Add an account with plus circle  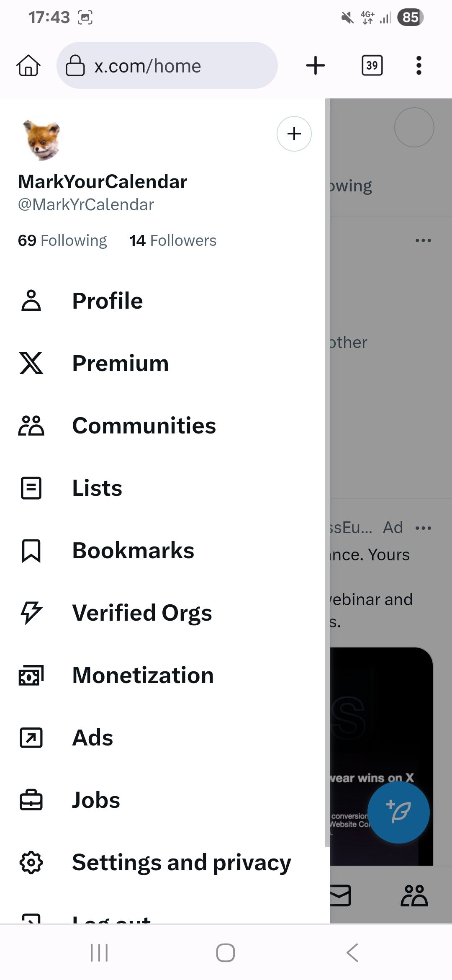(x=294, y=134)
